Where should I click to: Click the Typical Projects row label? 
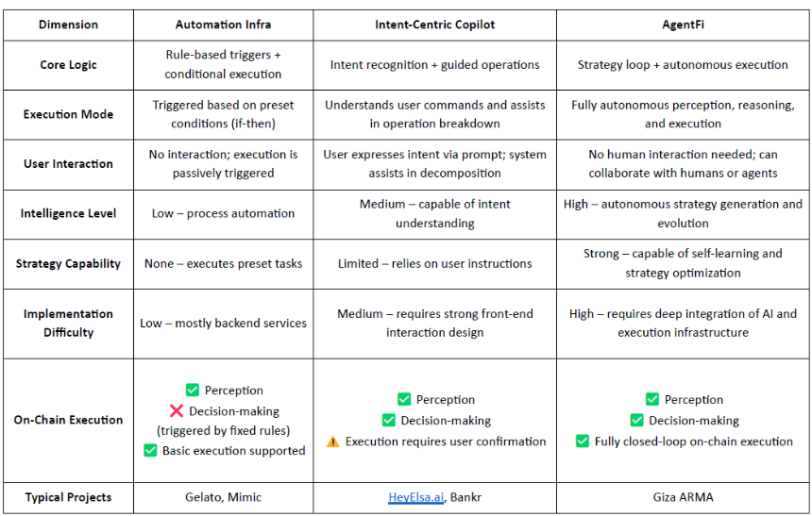[68, 497]
